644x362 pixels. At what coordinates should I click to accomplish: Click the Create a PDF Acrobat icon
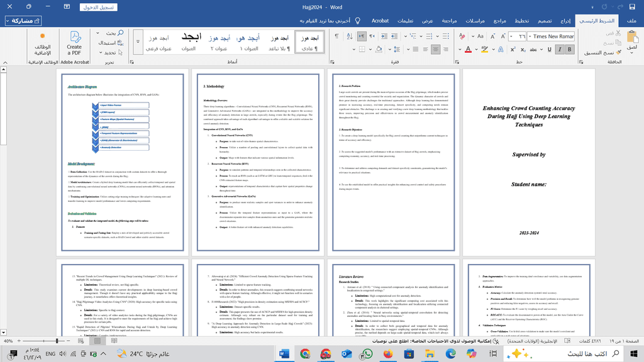[x=74, y=41]
